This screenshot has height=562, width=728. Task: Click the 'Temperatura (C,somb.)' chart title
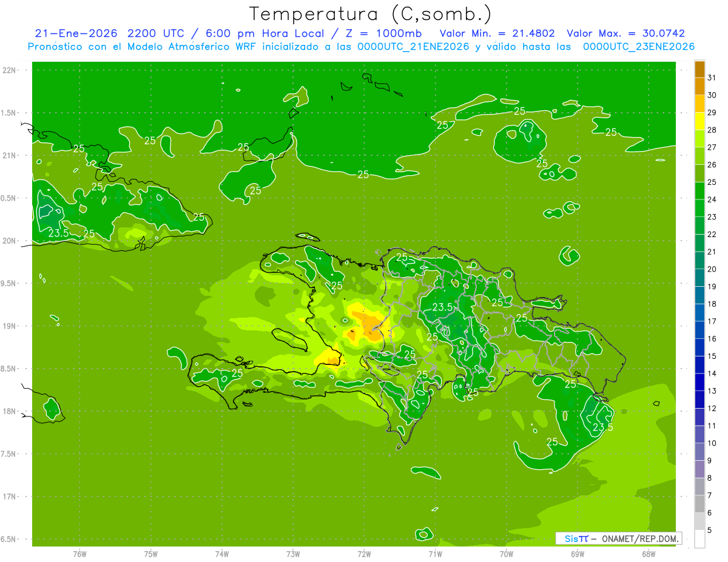pos(371,14)
